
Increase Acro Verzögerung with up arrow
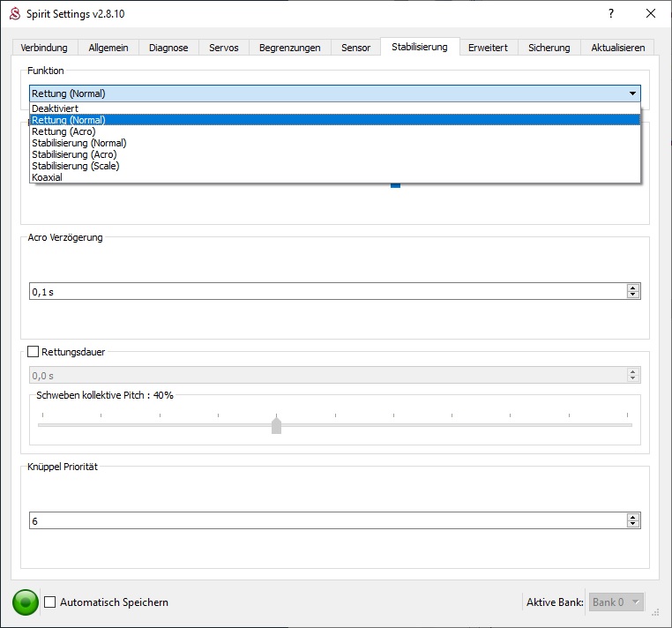(632, 288)
